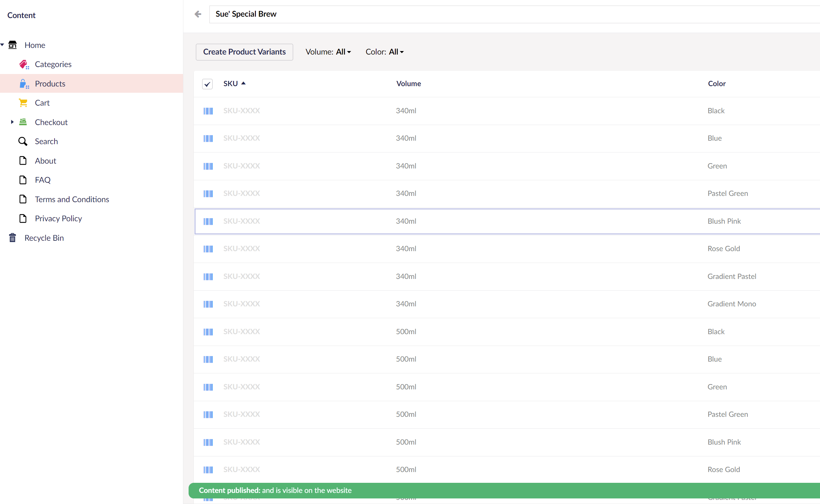Click '500ml' cell in the Green row

pos(406,387)
